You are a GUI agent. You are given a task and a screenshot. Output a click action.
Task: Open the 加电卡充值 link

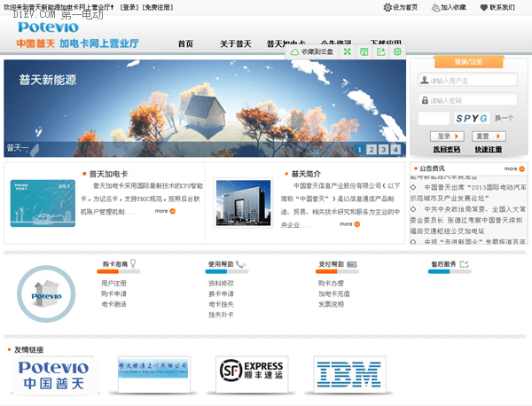pyautogui.click(x=334, y=293)
